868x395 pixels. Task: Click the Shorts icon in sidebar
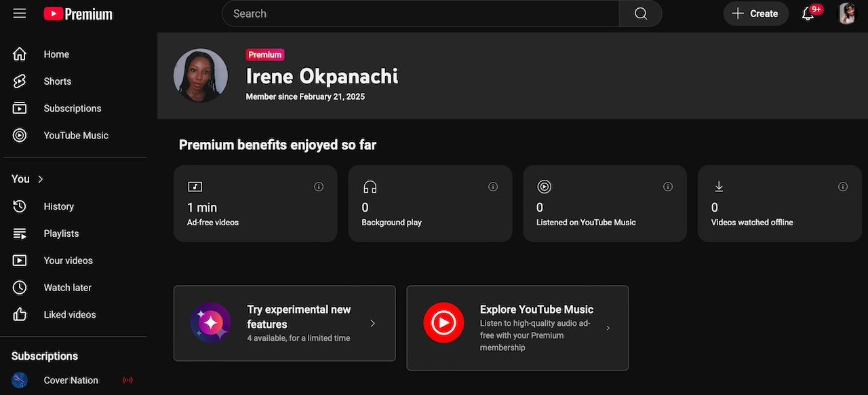[20, 81]
